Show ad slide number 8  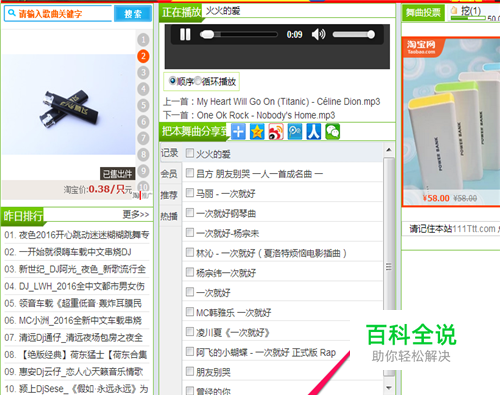tap(143, 154)
